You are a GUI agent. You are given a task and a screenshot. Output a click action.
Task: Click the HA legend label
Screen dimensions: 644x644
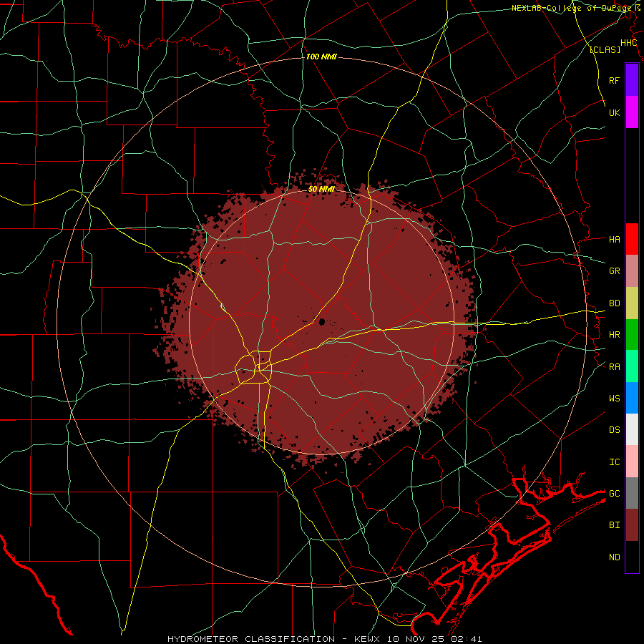pyautogui.click(x=614, y=240)
